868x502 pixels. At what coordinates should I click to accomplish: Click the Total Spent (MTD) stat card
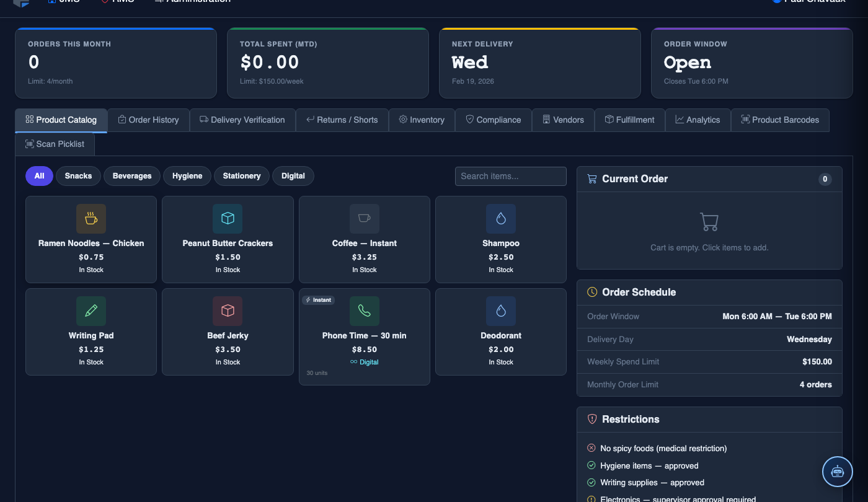(x=328, y=63)
